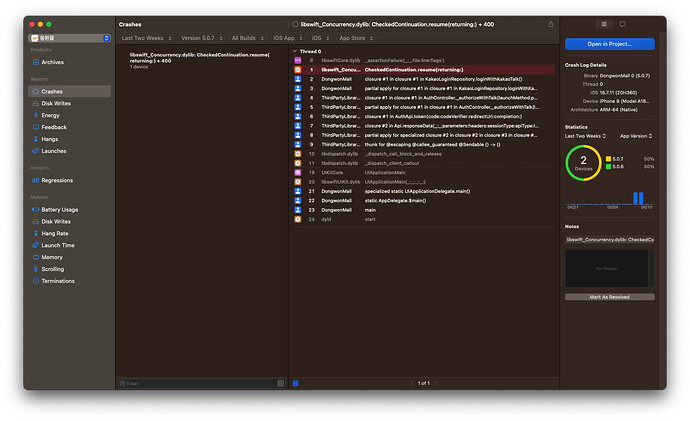This screenshot has height=421, width=690.
Task: Open the app selector dropdown in sidebar
Action: (70, 38)
